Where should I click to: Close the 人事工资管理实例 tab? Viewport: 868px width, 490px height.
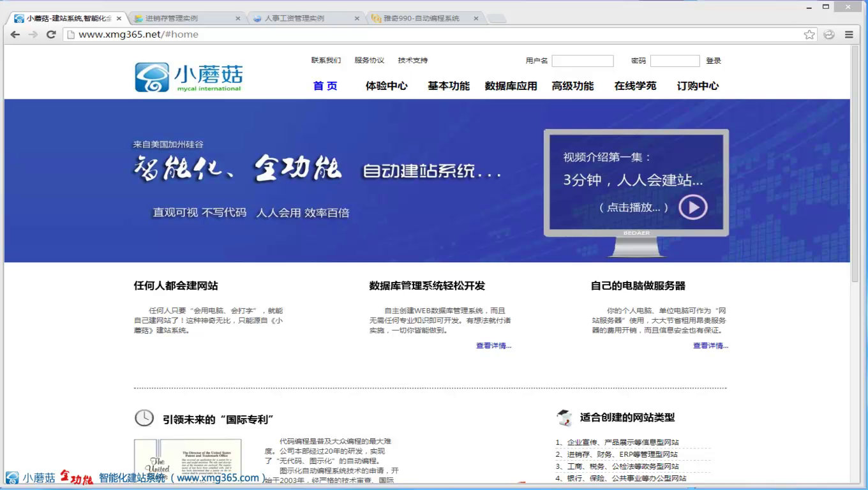pos(357,19)
